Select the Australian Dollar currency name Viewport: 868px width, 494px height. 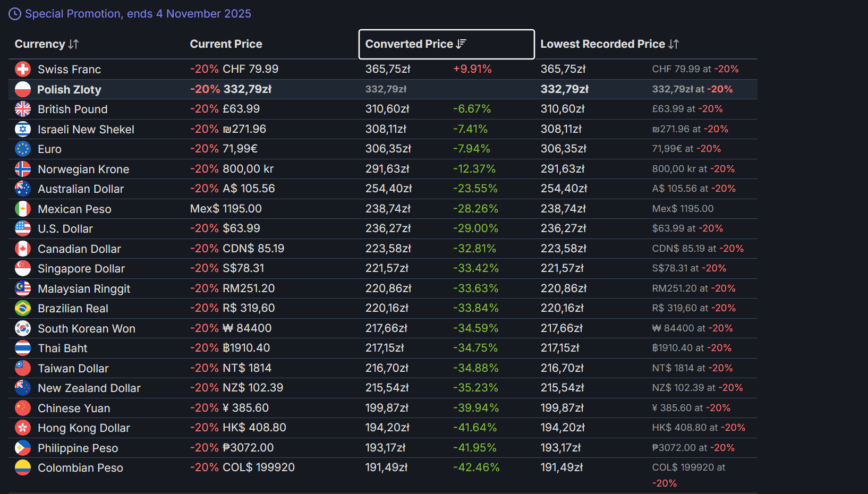coord(80,189)
